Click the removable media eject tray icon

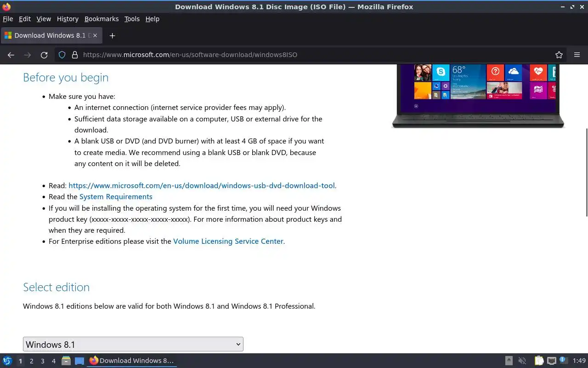click(x=509, y=361)
